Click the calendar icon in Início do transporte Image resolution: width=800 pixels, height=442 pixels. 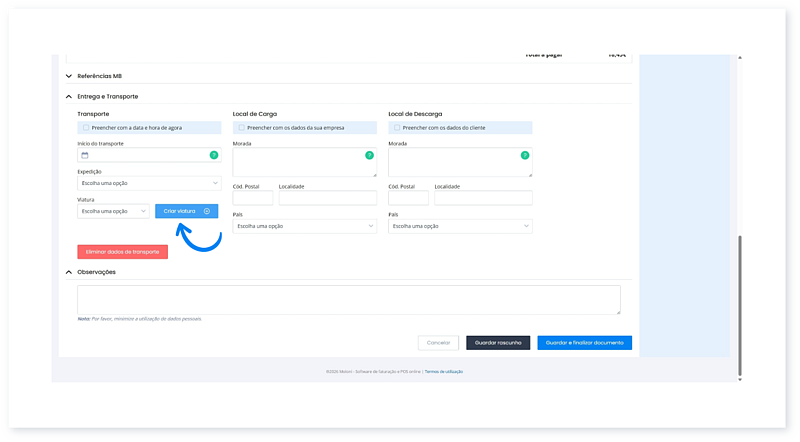click(x=85, y=155)
